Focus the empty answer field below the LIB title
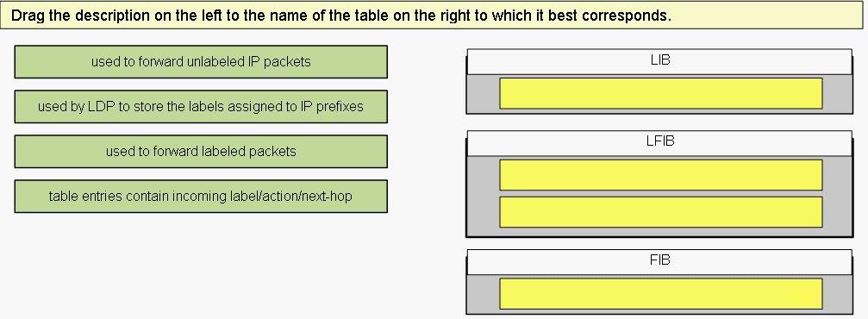Viewport: 868px width, 319px height. pyautogui.click(x=660, y=93)
